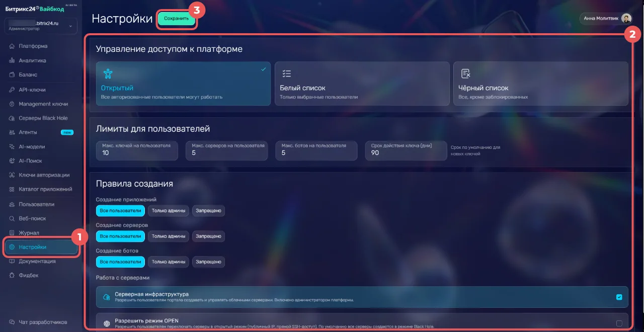The width and height of the screenshot is (644, 332).
Task: Set Создание серверов to Запрещено
Action: click(208, 236)
